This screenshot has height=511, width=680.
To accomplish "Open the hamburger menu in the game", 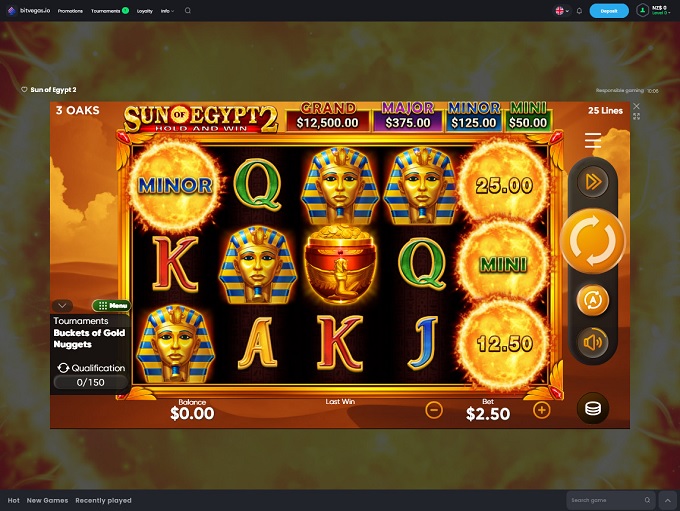I will point(593,141).
